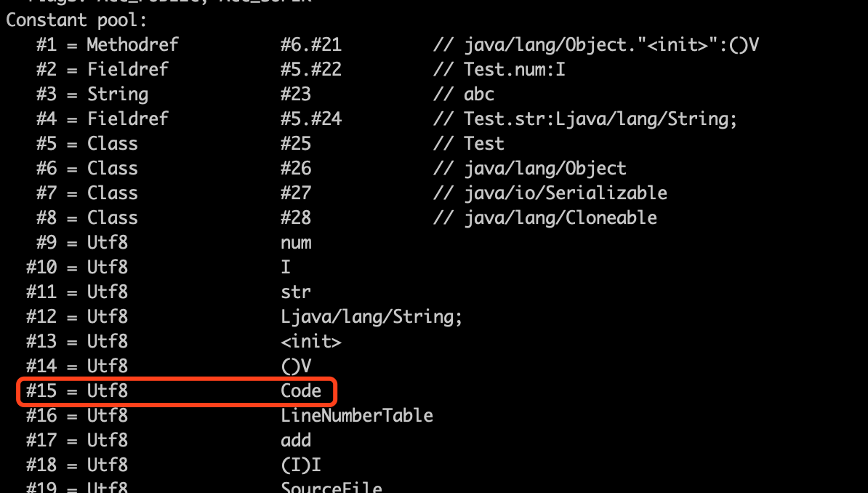Click the 'I' Utf8 value on line #10
The width and height of the screenshot is (868, 493).
(x=286, y=267)
